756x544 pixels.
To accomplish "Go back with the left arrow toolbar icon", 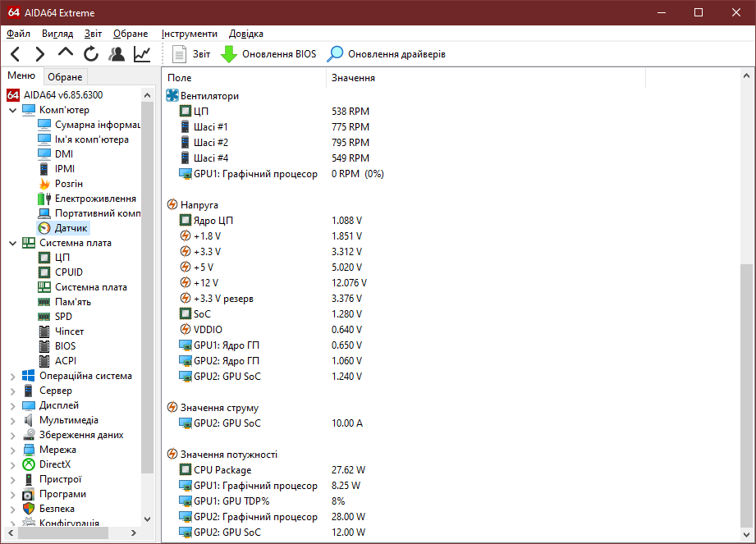I will (x=16, y=54).
